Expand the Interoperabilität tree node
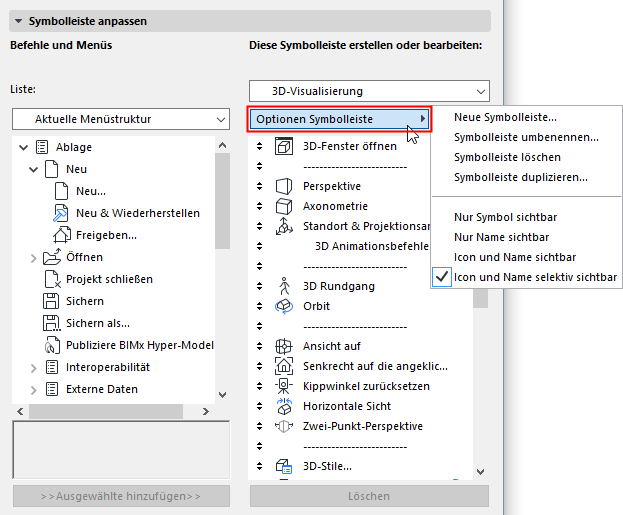 coord(33,367)
